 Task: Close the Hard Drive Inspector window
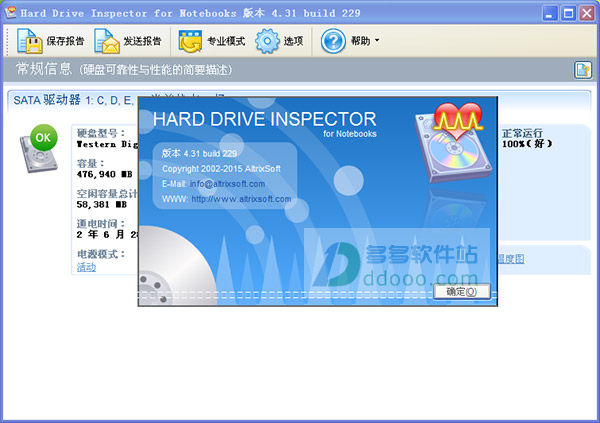pos(587,13)
